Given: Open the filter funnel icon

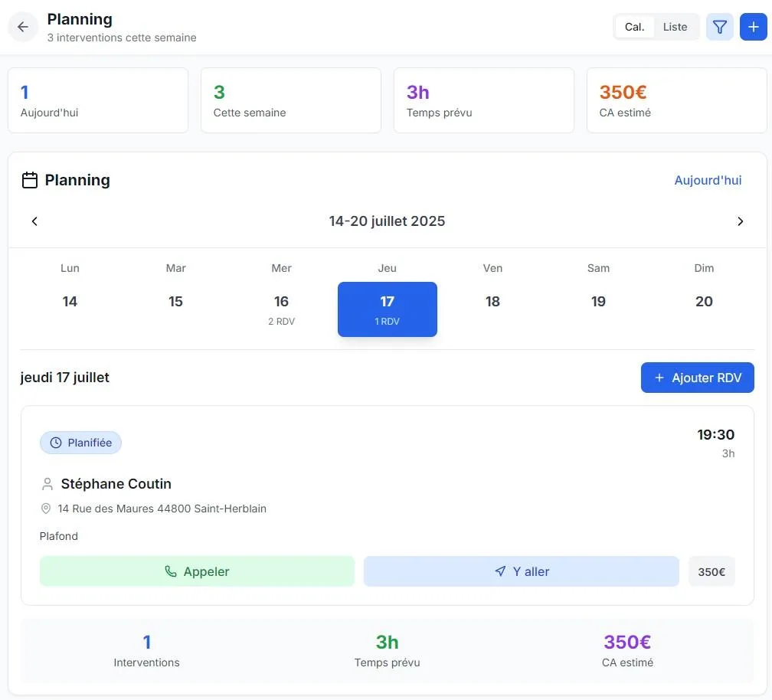Looking at the screenshot, I should [x=719, y=27].
